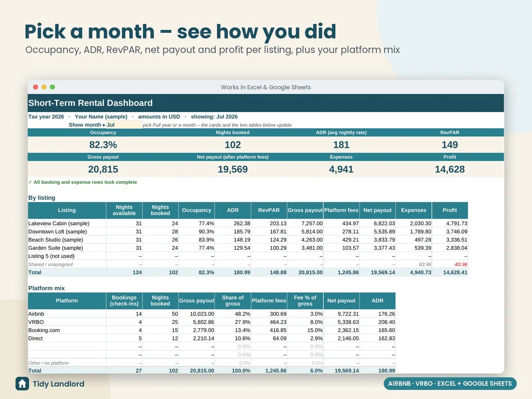
Task: Click the Direct platform row label
Action: pos(35,338)
